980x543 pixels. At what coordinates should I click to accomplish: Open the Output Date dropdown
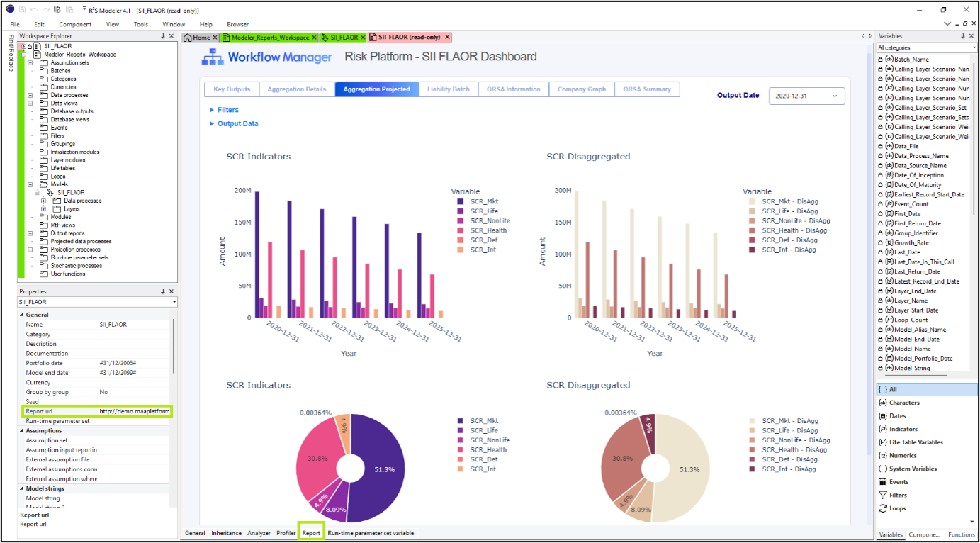click(806, 96)
